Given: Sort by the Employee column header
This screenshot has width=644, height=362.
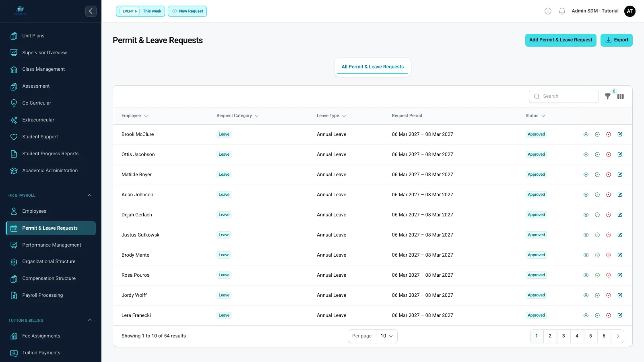Looking at the screenshot, I should coord(135,116).
